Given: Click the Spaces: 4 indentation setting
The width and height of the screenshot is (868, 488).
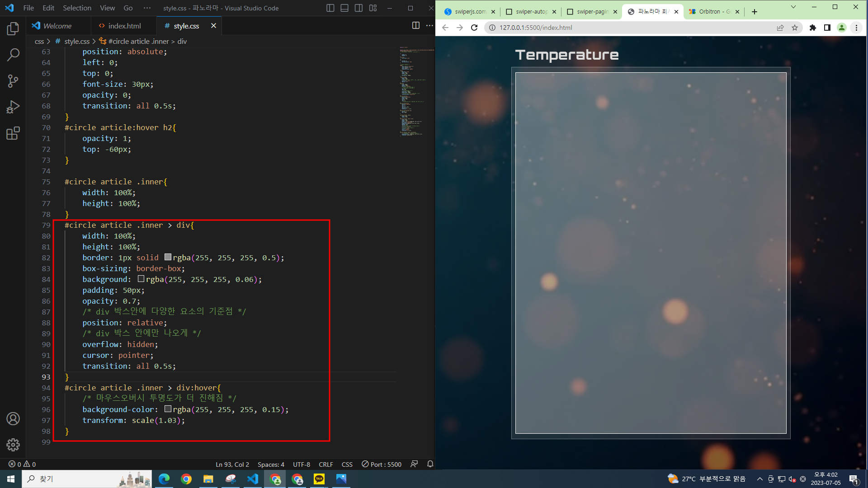Looking at the screenshot, I should point(271,464).
